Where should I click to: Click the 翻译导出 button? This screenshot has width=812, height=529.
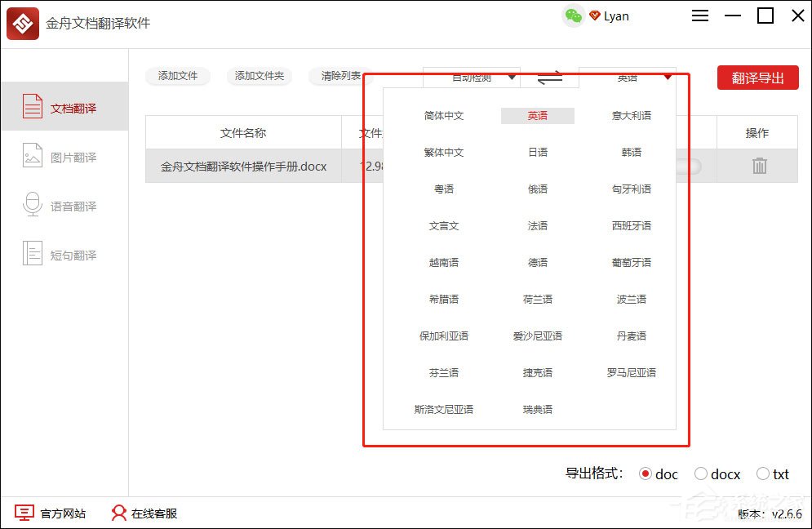[x=757, y=78]
